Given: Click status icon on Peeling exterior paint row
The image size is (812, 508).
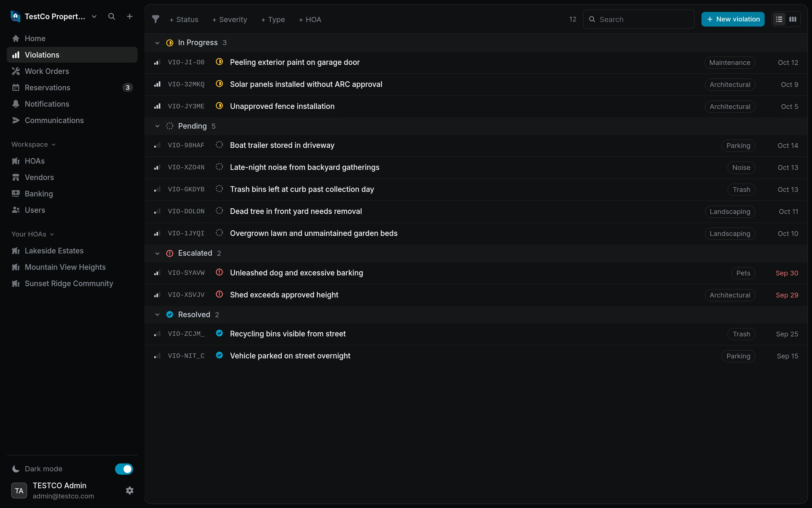Looking at the screenshot, I should pyautogui.click(x=219, y=62).
